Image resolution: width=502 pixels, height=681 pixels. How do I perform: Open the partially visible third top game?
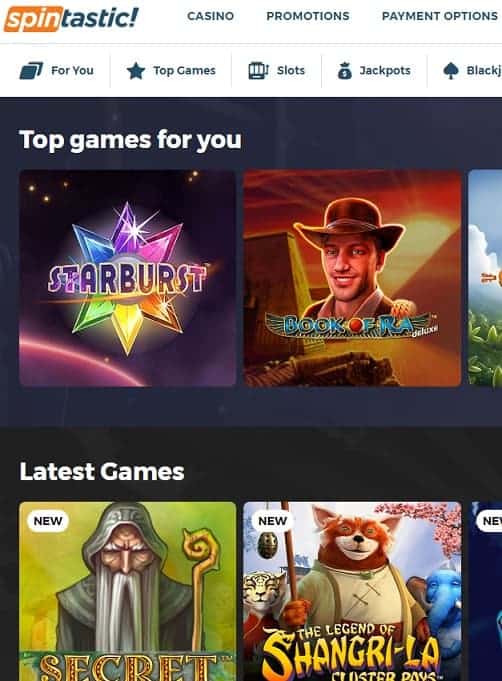tap(485, 278)
